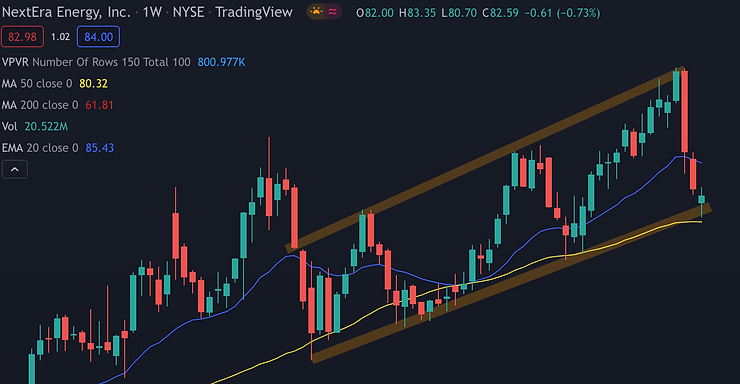Collapse the indicator legend with the chevron button
Screen dimensions: 740x384
tap(15, 169)
